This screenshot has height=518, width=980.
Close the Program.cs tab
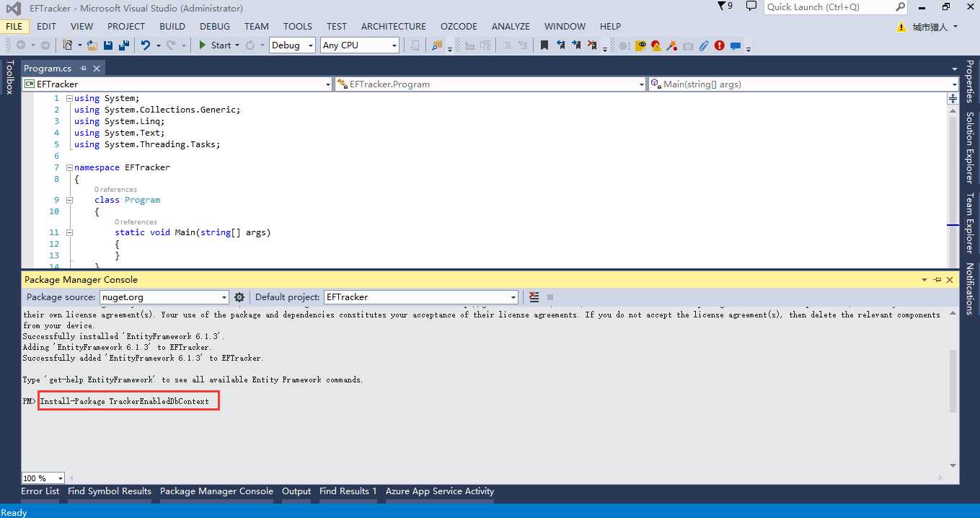pos(97,68)
